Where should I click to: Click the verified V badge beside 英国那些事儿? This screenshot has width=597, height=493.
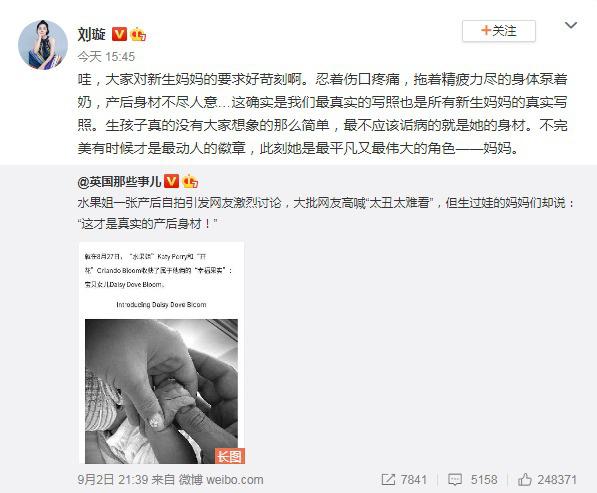pos(171,181)
